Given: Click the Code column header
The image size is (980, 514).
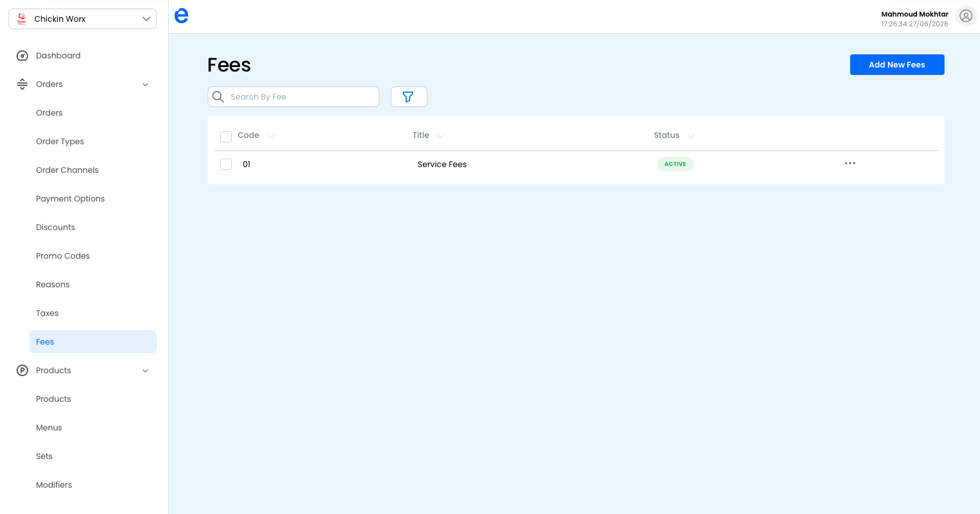Looking at the screenshot, I should (x=248, y=135).
